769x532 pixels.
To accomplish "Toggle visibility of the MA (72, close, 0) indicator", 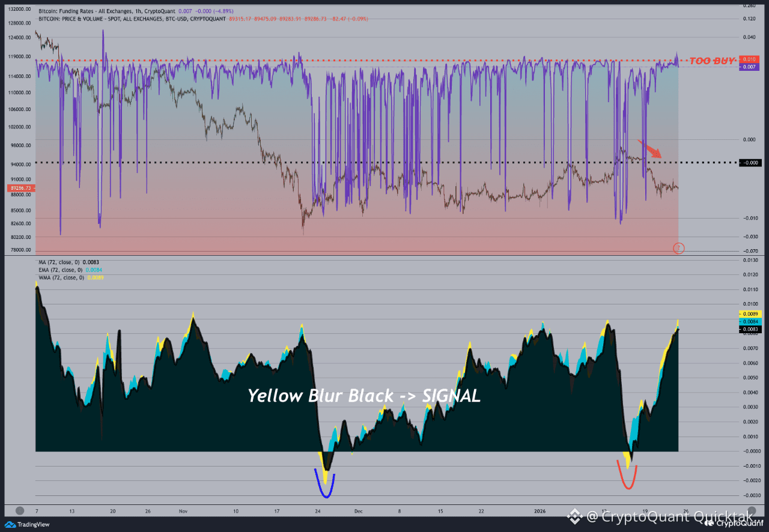I will (67, 262).
